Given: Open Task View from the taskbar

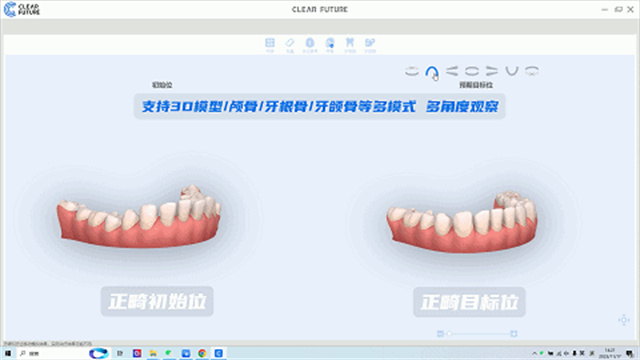Looking at the screenshot, I should pyautogui.click(x=120, y=353).
